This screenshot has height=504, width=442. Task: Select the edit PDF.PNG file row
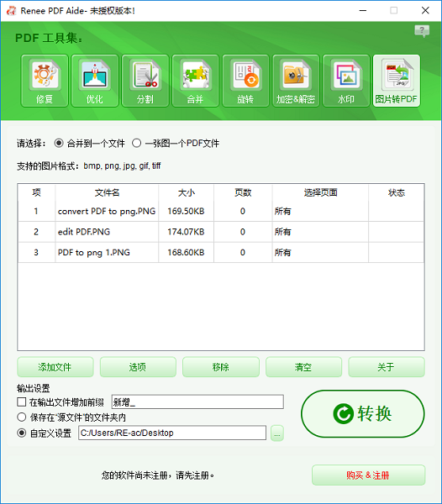221,232
